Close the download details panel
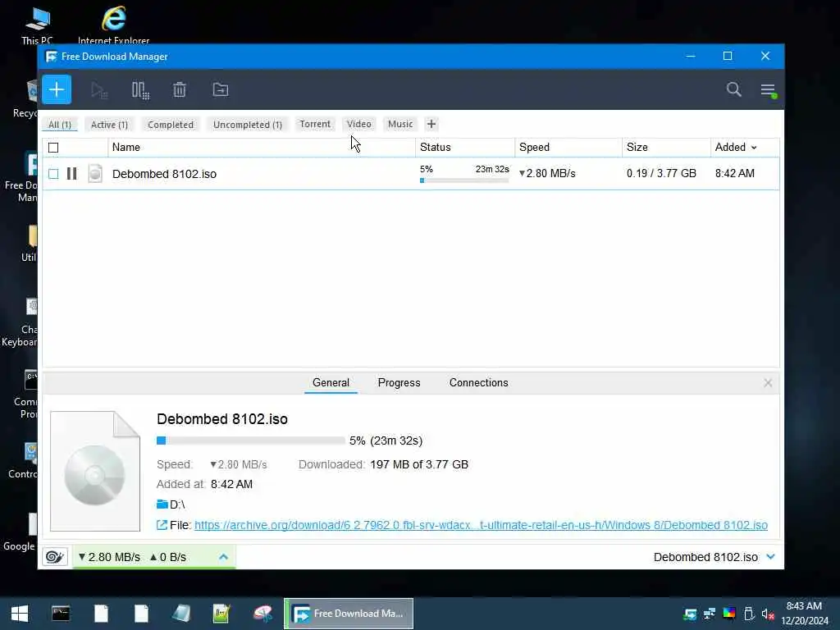Screen dimensions: 840x630 coord(768,383)
